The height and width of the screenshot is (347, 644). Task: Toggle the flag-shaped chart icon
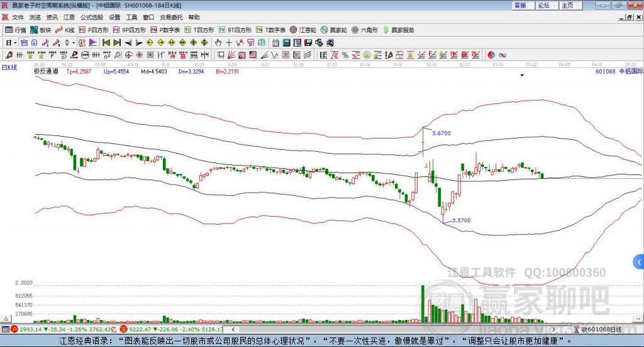[93, 43]
